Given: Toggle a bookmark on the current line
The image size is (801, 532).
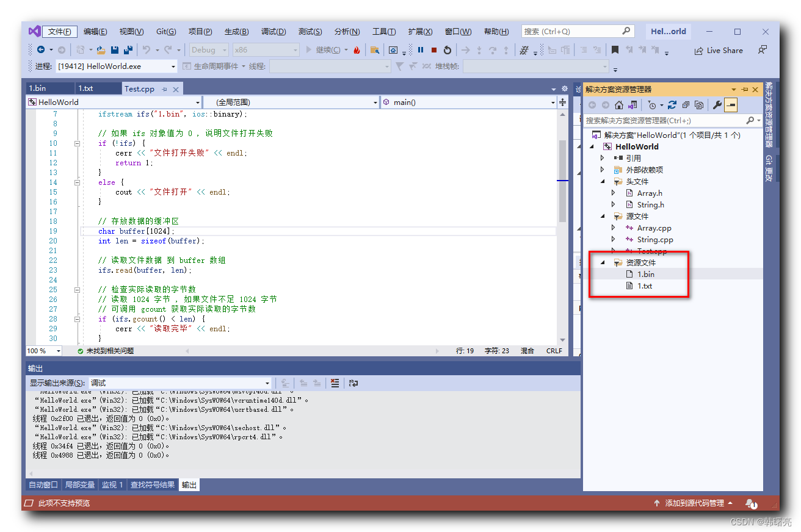Looking at the screenshot, I should [x=615, y=50].
